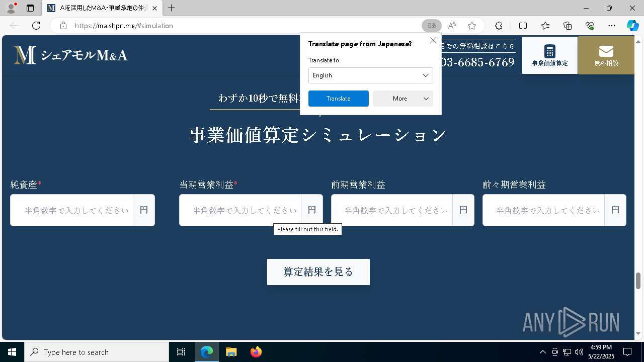
Task: Open Windows Start menu
Action: click(x=12, y=352)
